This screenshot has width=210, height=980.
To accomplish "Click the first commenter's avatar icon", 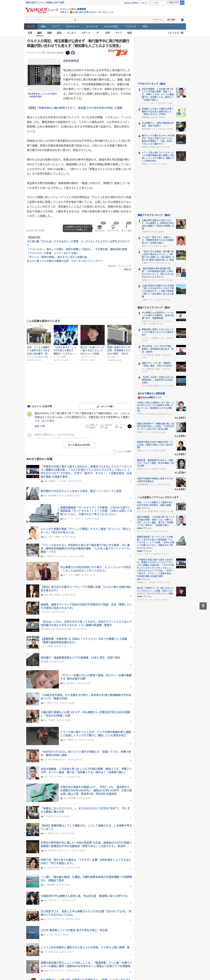I will (x=29, y=414).
